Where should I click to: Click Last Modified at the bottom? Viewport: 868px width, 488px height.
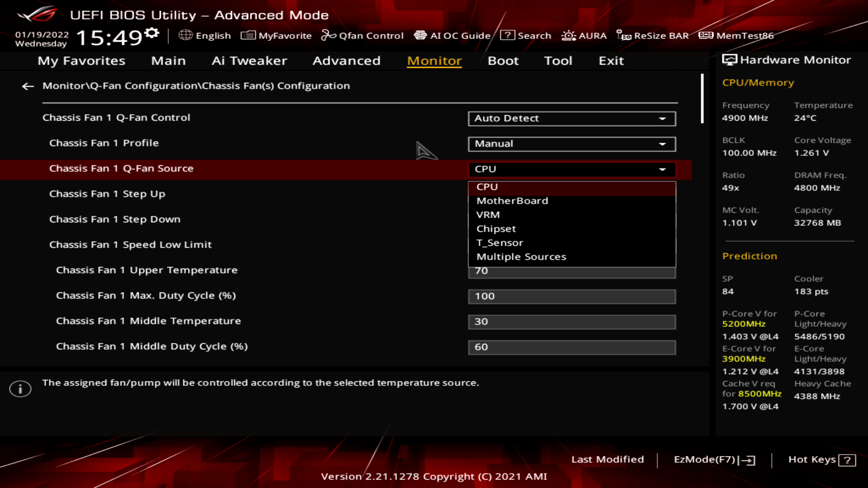608,460
